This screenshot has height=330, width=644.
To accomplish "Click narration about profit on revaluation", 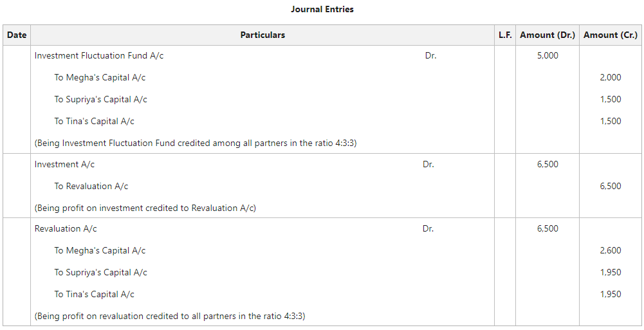I will tap(170, 316).
